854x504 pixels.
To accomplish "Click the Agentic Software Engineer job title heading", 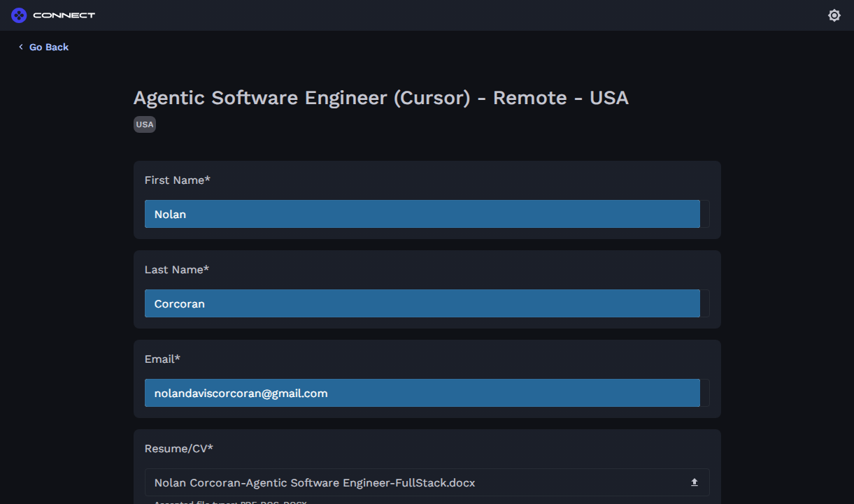I will pos(380,98).
